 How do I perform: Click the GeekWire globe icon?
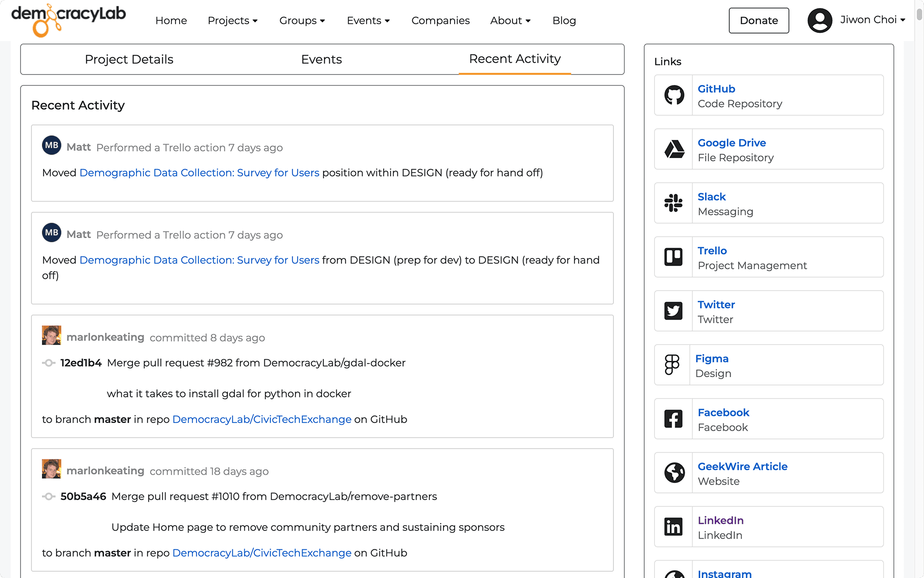pyautogui.click(x=674, y=473)
